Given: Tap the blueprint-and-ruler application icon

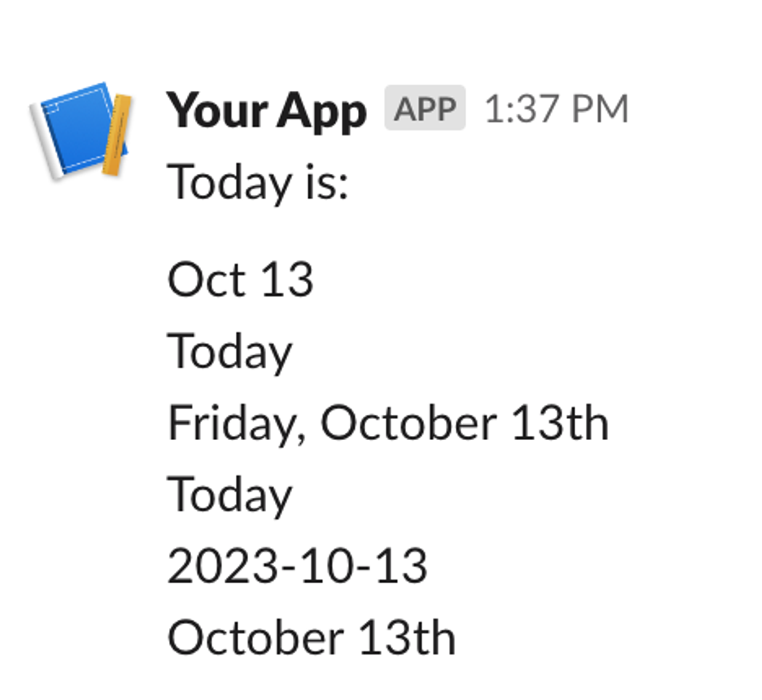Looking at the screenshot, I should [80, 129].
